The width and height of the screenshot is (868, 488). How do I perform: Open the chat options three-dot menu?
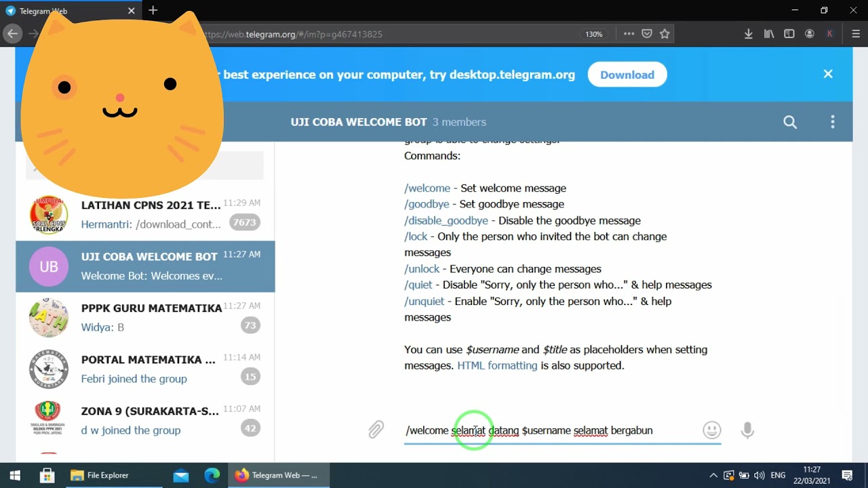click(833, 122)
